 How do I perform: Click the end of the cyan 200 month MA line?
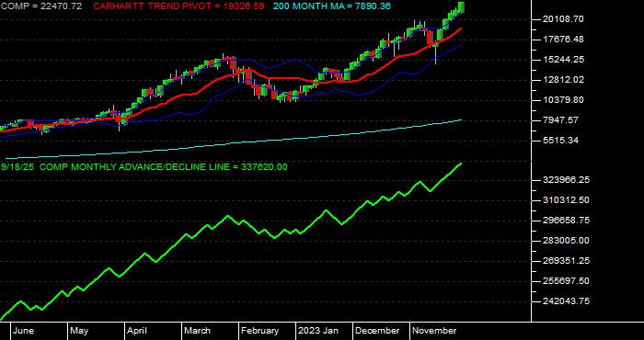(x=461, y=119)
